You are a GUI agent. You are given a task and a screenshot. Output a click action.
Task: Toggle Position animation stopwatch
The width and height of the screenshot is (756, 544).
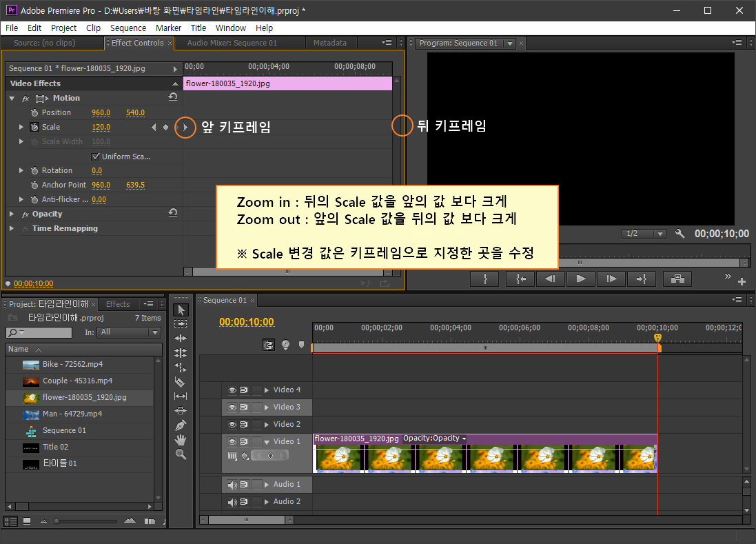point(34,112)
